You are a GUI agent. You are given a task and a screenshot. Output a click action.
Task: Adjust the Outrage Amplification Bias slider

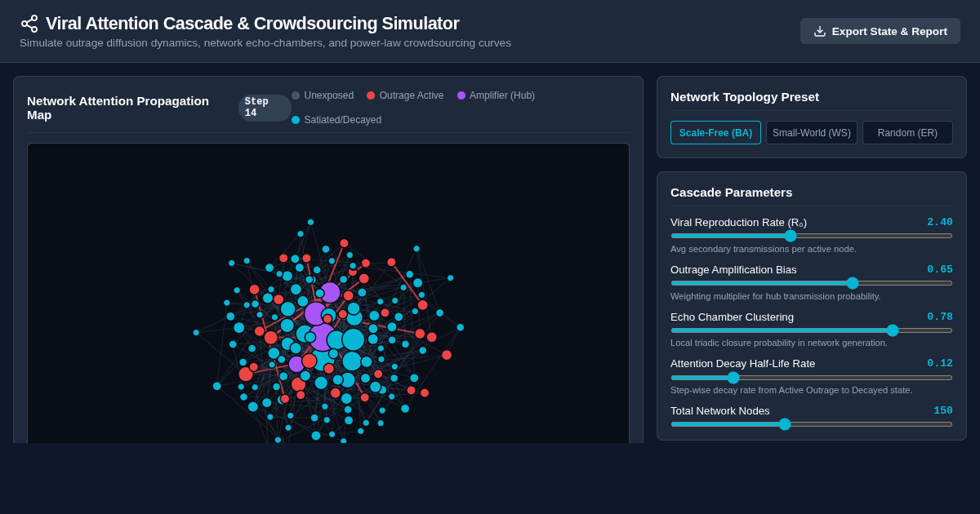(812, 283)
